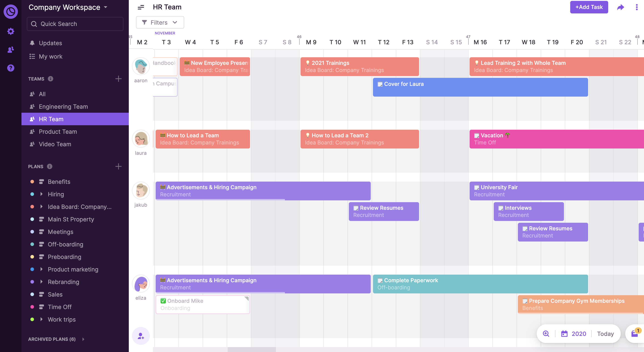This screenshot has height=352, width=644.
Task: Click the Add Task button top right
Action: [x=589, y=6]
